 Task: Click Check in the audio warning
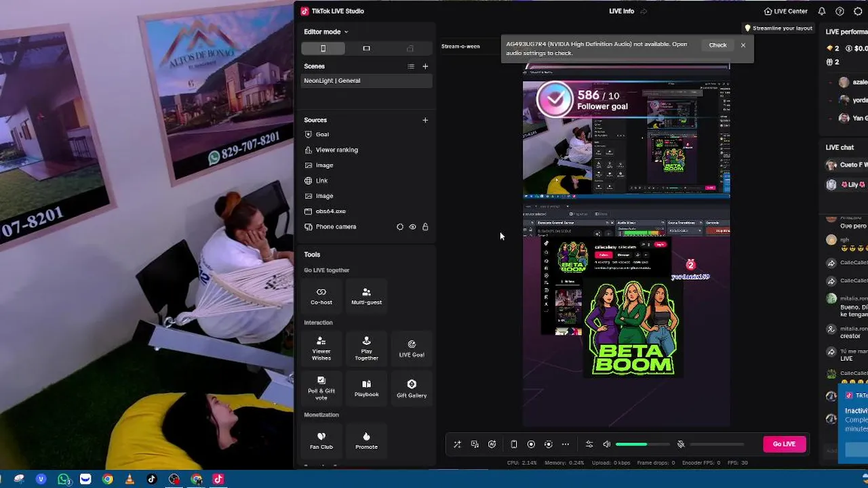(x=717, y=45)
